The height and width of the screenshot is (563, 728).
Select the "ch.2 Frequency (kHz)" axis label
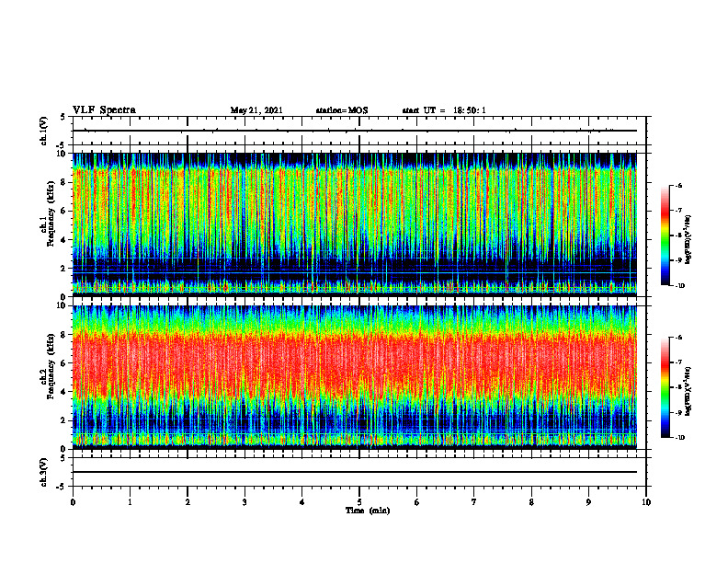click(48, 366)
